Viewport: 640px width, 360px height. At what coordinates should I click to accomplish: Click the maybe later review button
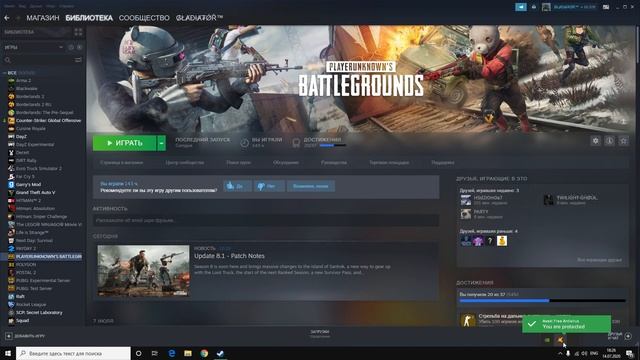coord(311,186)
